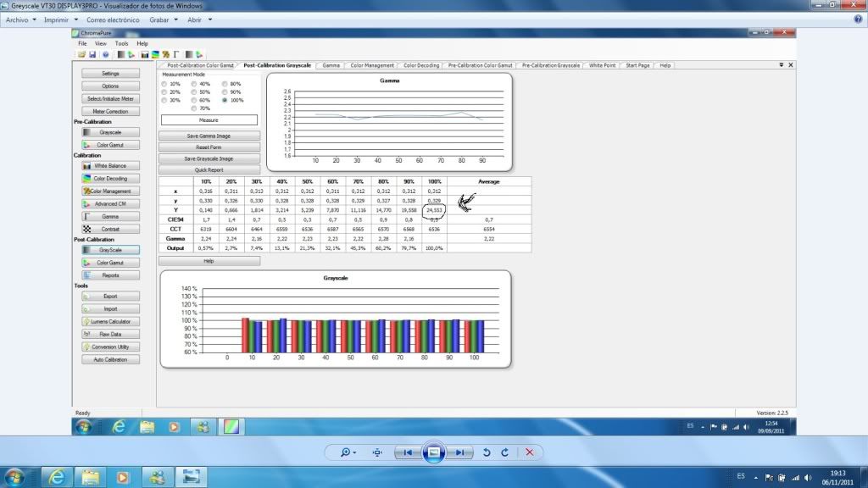Click the average CCT value 6554
Screen dimensions: 868x488
489,229
